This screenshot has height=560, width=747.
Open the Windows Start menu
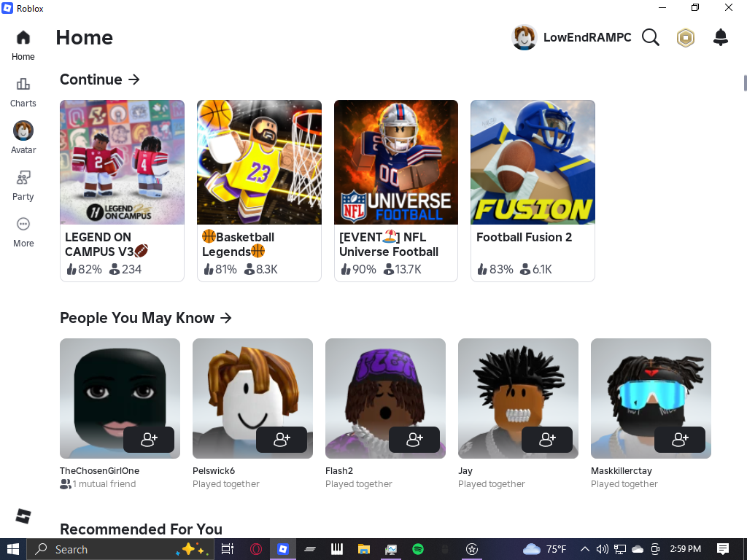13,549
